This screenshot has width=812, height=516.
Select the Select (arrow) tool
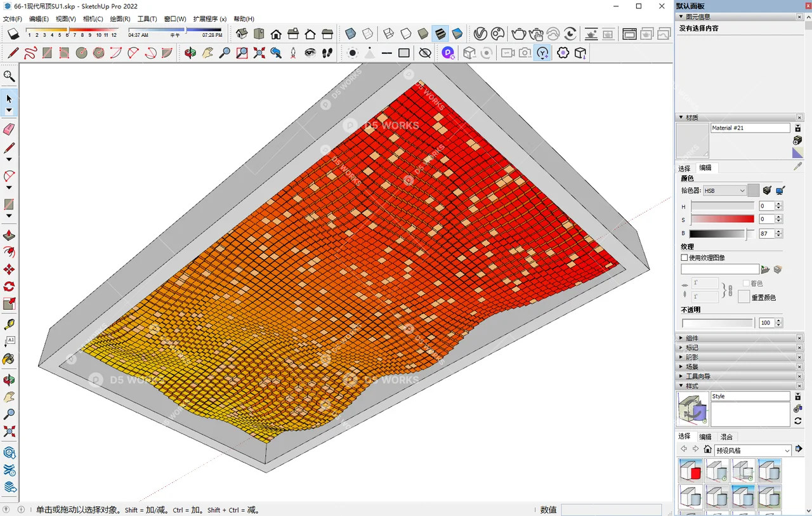coord(9,99)
